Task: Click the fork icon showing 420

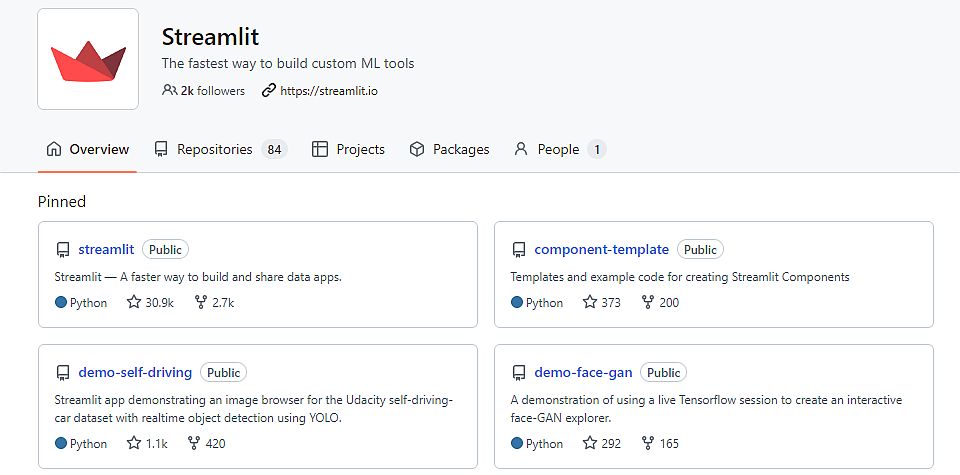Action: pos(194,443)
